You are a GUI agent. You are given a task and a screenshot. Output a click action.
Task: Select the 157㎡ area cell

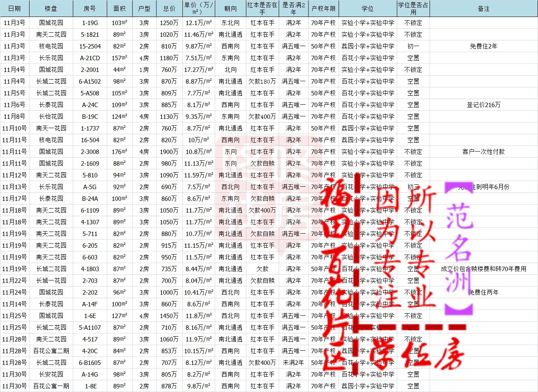119,58
